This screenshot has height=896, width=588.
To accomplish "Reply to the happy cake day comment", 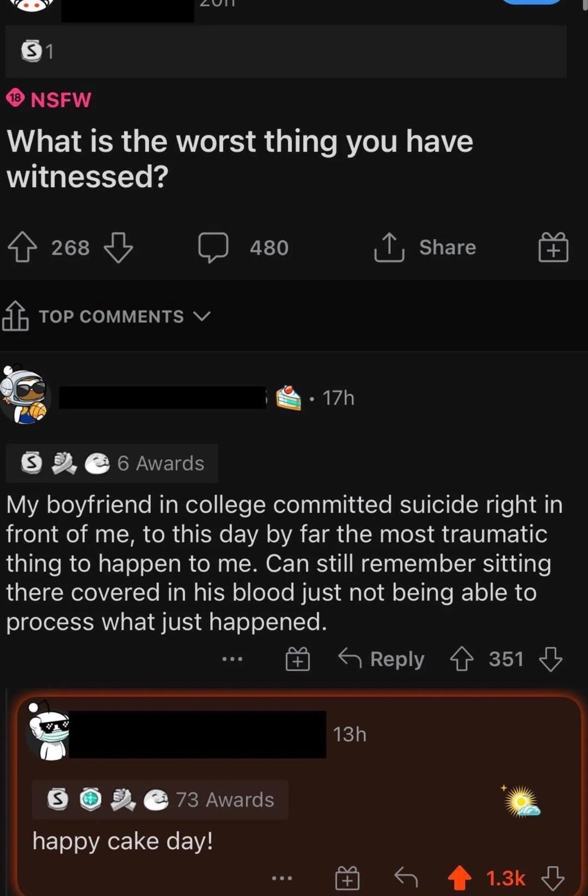I will click(x=406, y=878).
